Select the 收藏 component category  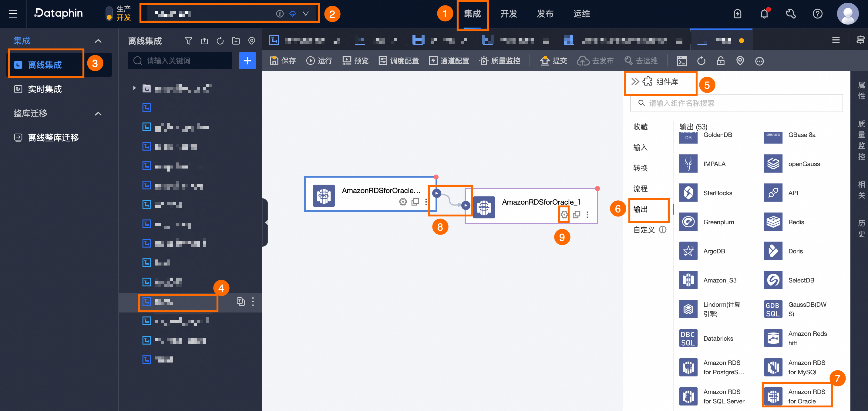[640, 127]
